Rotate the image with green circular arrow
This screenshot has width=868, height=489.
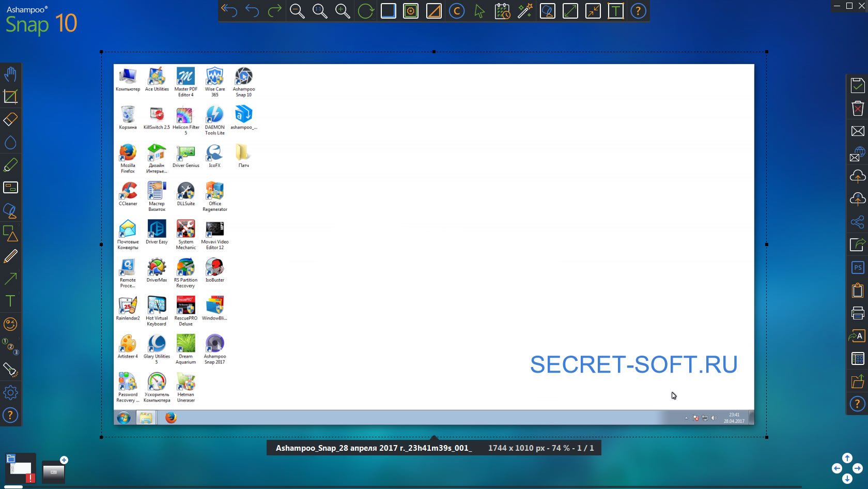pyautogui.click(x=366, y=11)
